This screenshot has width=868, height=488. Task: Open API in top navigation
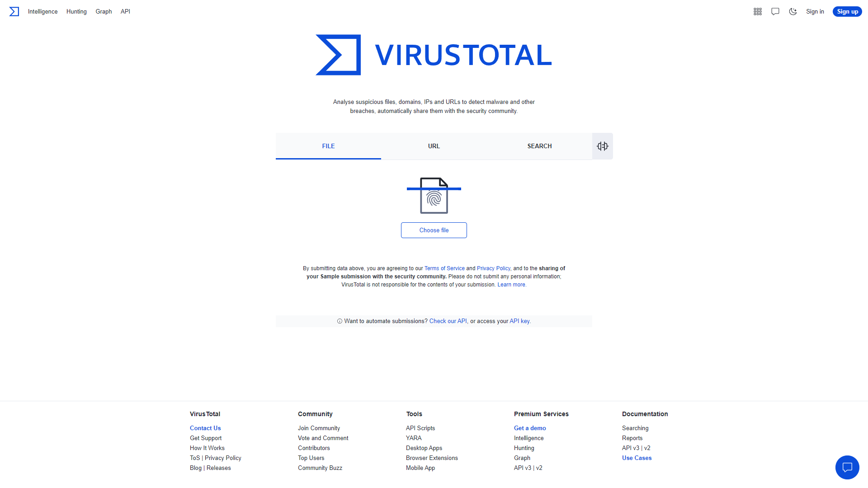(x=125, y=12)
